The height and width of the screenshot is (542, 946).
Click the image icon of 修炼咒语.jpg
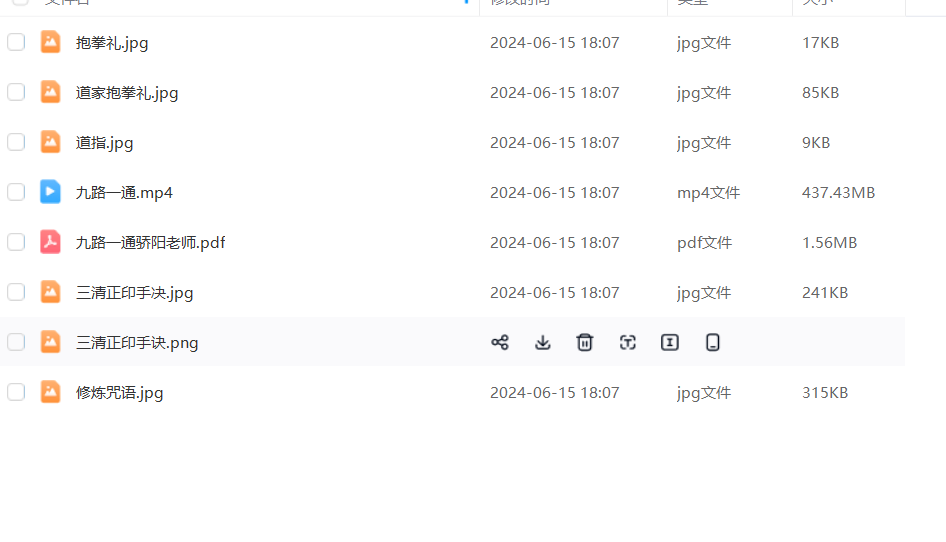50,392
